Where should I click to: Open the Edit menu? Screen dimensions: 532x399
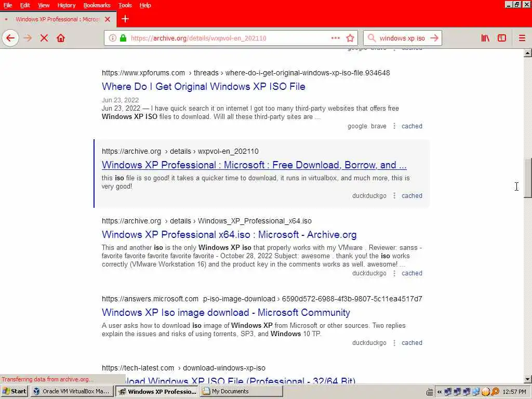(25, 5)
